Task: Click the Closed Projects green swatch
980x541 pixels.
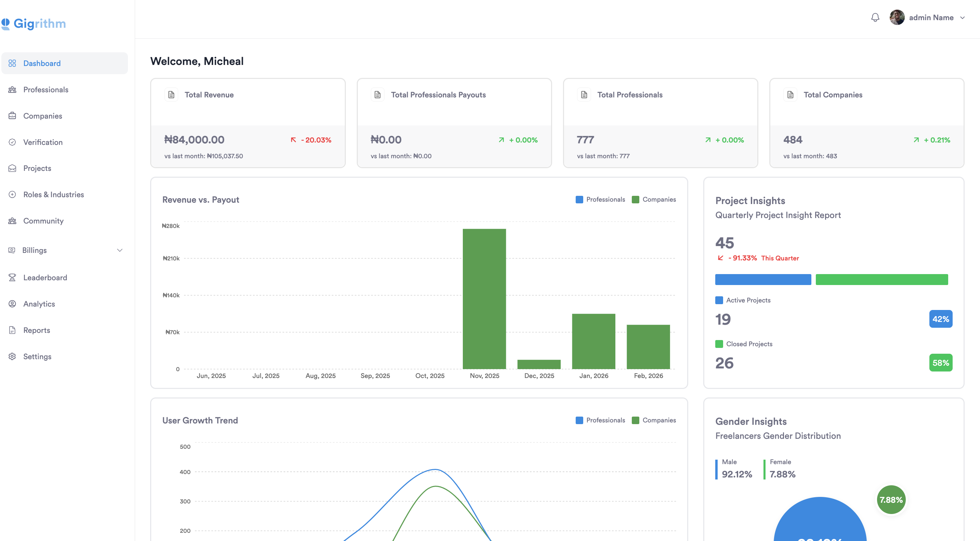Action: 719,344
